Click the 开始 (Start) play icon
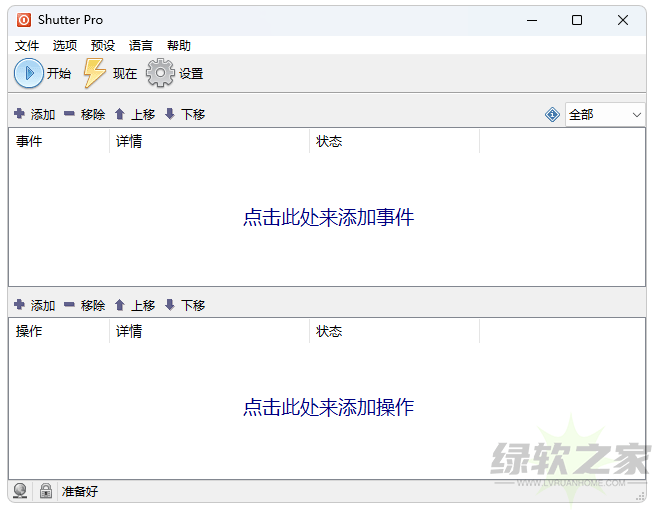654x510 pixels. click(29, 73)
